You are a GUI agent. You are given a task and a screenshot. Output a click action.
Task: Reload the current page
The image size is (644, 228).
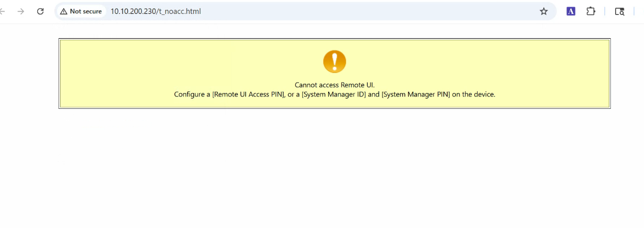click(40, 11)
